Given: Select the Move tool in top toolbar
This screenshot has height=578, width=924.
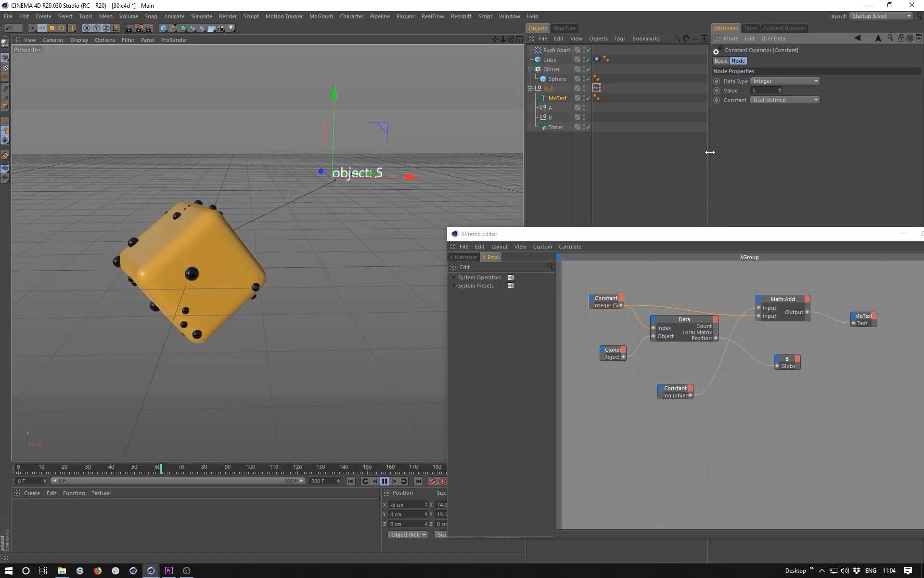Looking at the screenshot, I should 42,28.
